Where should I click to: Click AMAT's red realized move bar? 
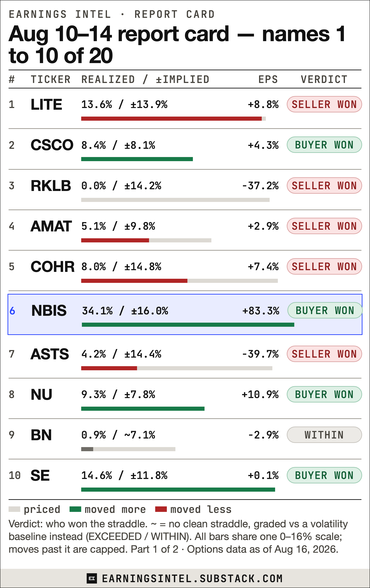pos(115,240)
